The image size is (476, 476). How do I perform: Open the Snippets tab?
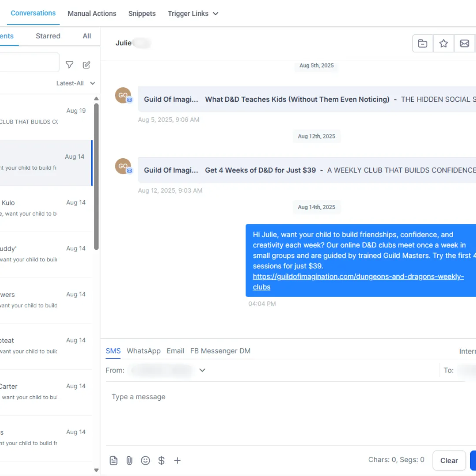142,14
